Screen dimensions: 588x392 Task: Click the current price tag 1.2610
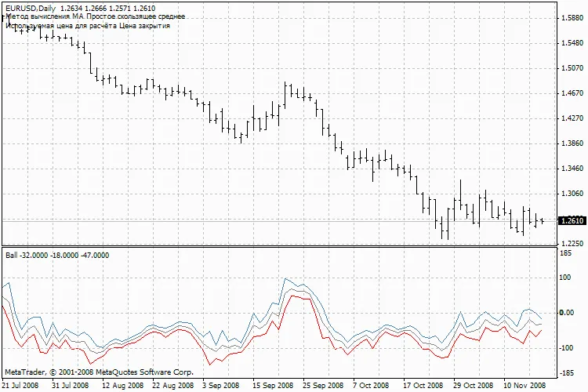(572, 221)
